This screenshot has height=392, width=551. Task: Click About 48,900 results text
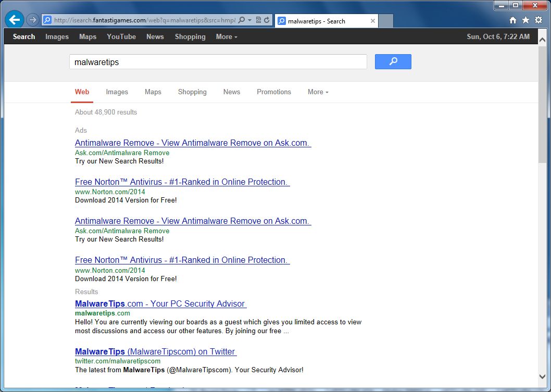click(x=106, y=112)
